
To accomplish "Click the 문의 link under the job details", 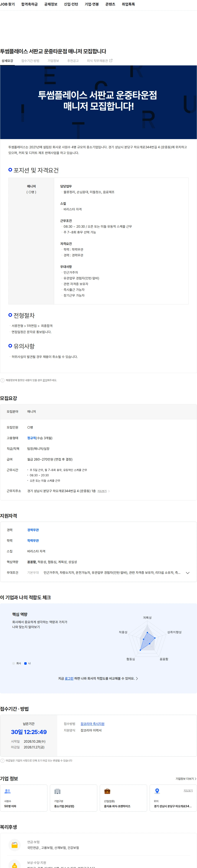I will [45, 380].
